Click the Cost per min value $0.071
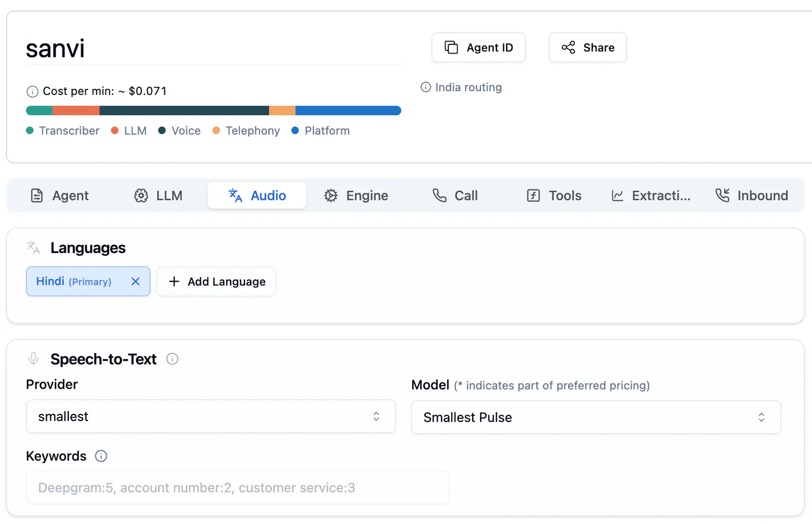 148,91
